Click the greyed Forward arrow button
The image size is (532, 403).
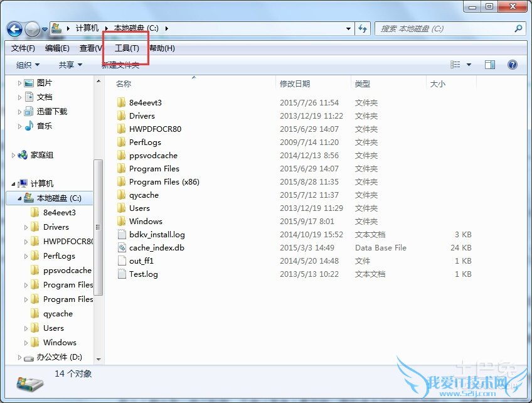click(33, 30)
